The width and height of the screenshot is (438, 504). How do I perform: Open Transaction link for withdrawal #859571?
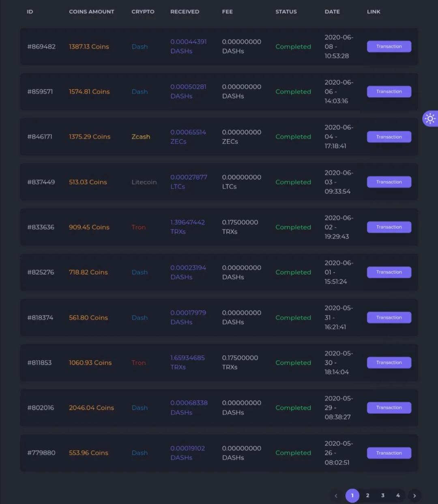click(389, 92)
